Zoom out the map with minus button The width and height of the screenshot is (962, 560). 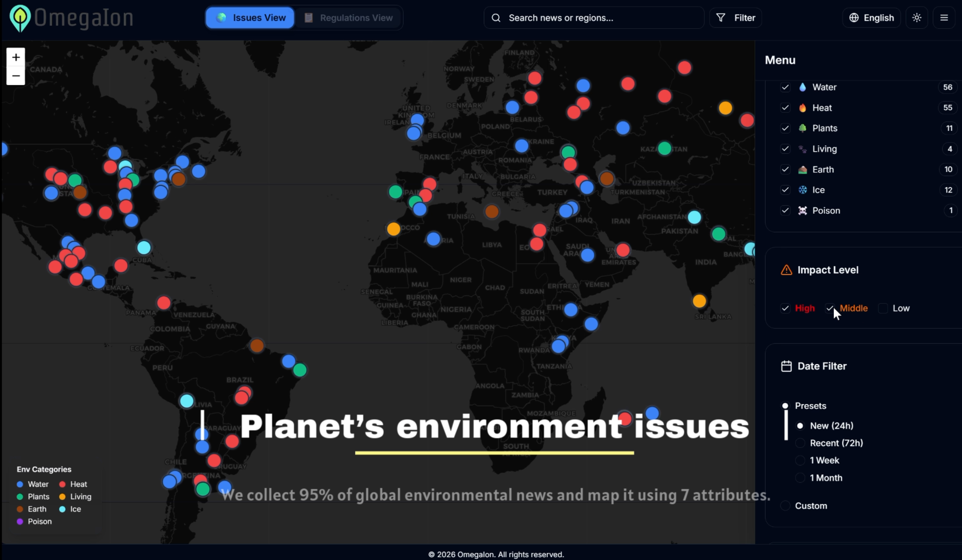[16, 75]
